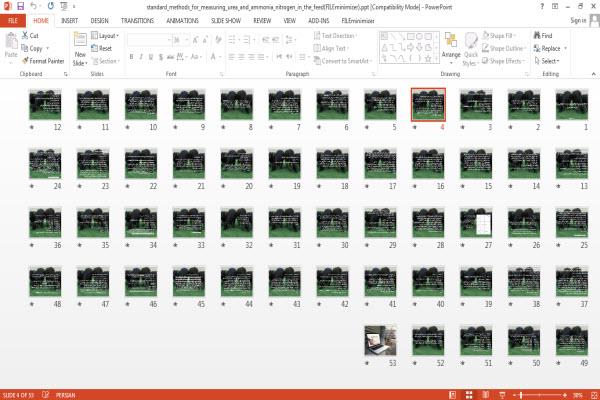600x400 pixels.
Task: Open Shape Fill dropdown
Action: click(499, 36)
